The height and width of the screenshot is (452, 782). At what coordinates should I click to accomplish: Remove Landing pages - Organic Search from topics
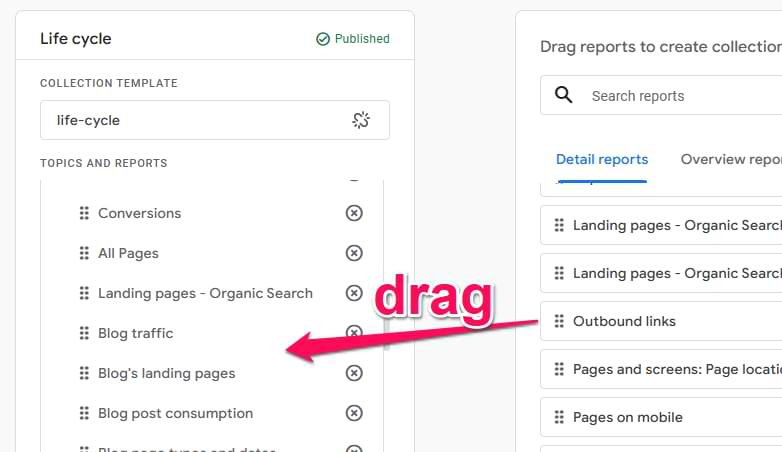354,293
